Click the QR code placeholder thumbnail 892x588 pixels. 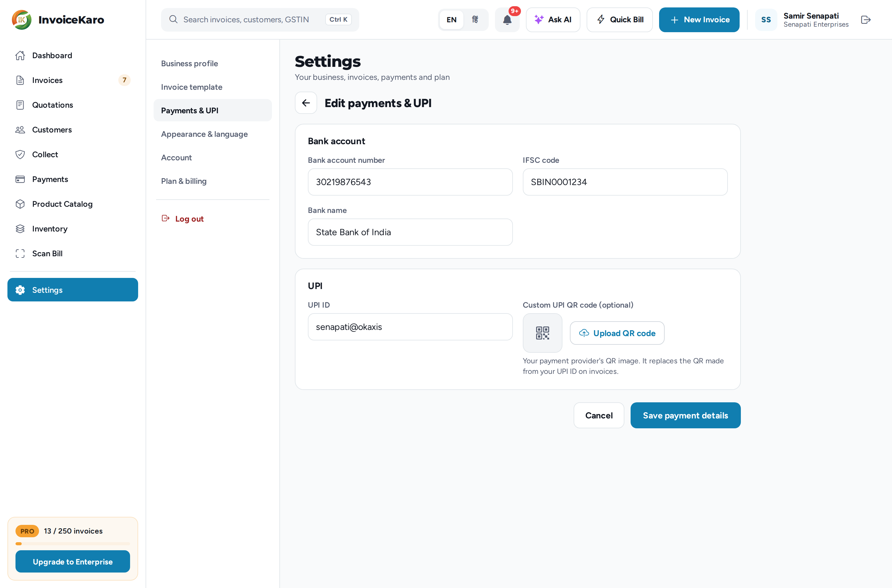(542, 333)
